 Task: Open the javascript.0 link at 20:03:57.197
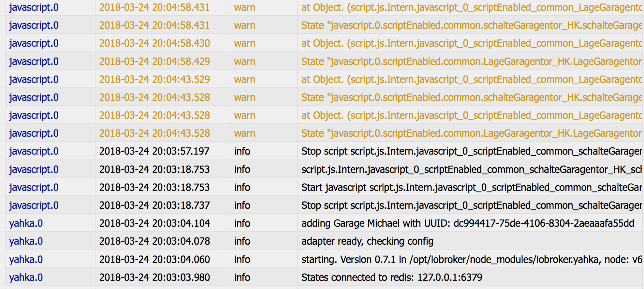pyautogui.click(x=34, y=151)
